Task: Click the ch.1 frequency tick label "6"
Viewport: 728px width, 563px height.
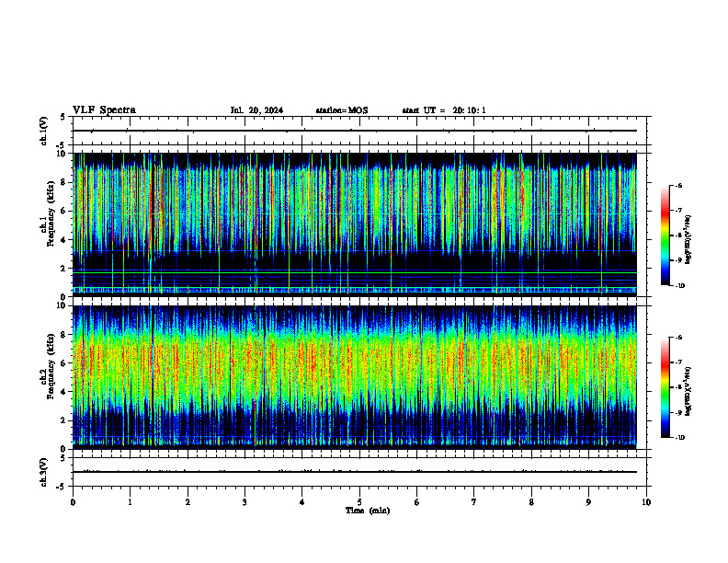Action: tap(64, 211)
